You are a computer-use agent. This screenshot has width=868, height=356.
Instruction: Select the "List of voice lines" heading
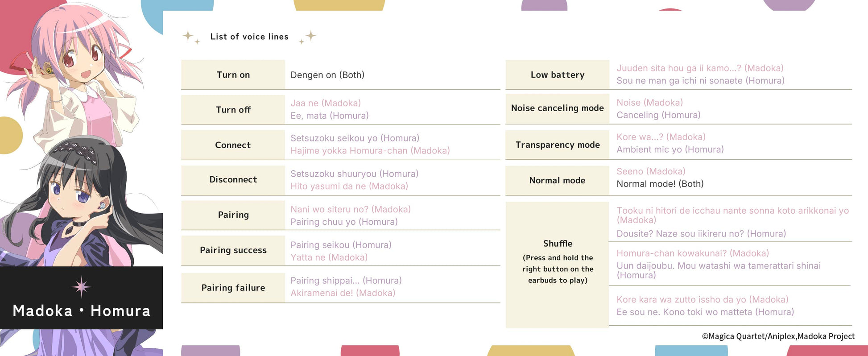[249, 37]
